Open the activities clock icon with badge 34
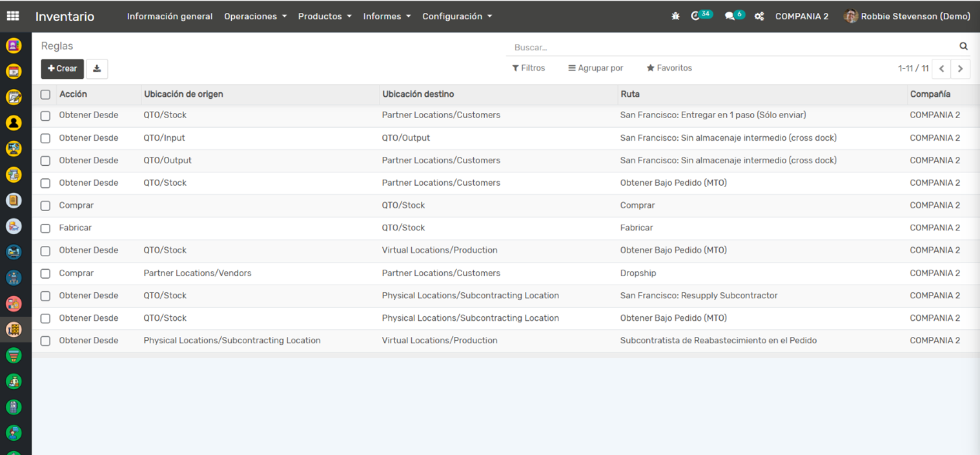This screenshot has height=455, width=980. (x=696, y=16)
